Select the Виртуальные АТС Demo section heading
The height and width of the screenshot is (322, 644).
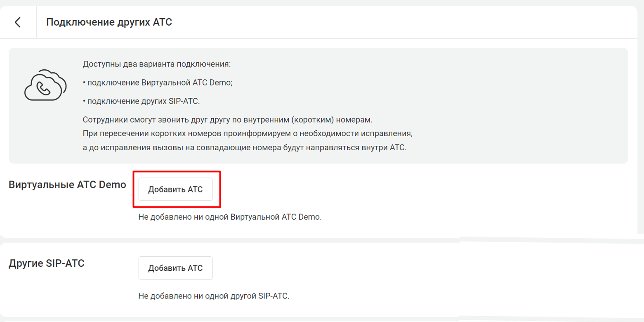(67, 185)
